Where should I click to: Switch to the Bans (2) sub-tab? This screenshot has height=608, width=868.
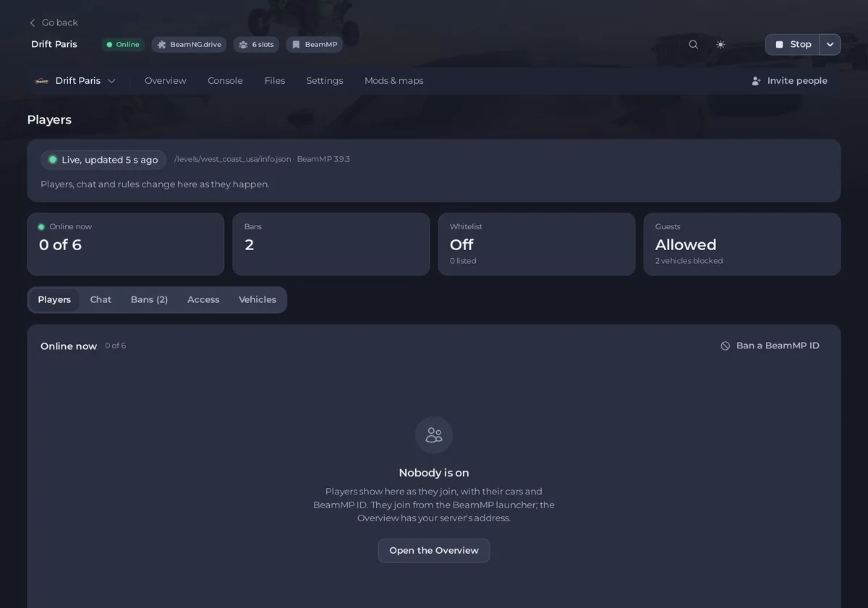tap(149, 300)
